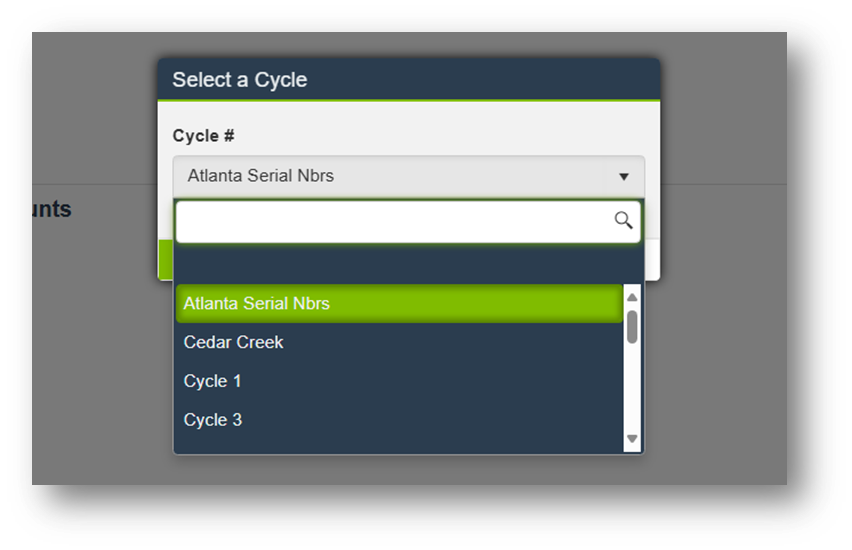Click the Cycle # field label
Image resolution: width=852 pixels, height=550 pixels.
pyautogui.click(x=204, y=136)
